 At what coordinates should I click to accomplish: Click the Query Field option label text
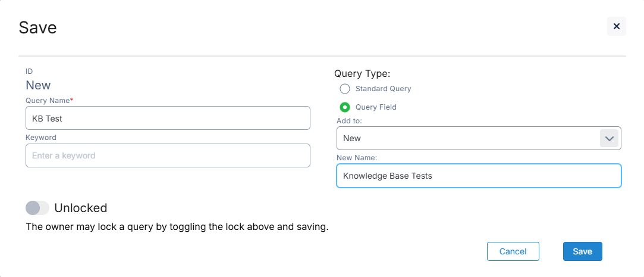click(376, 107)
